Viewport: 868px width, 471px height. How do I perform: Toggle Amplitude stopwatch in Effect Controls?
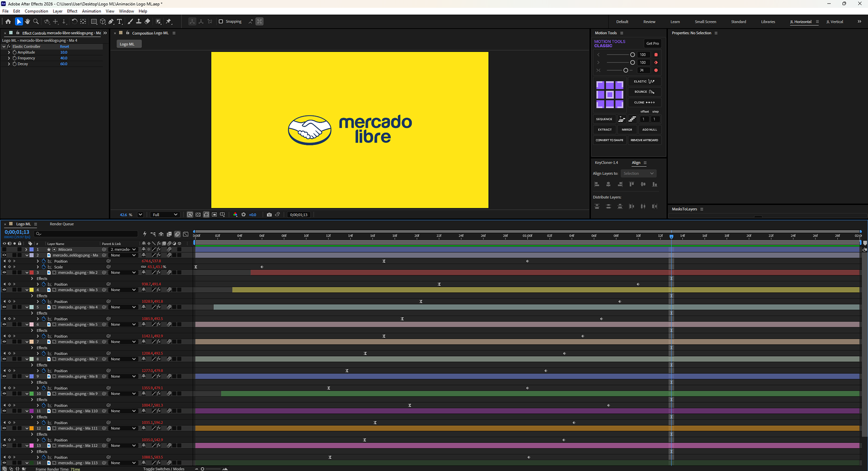(x=14, y=52)
